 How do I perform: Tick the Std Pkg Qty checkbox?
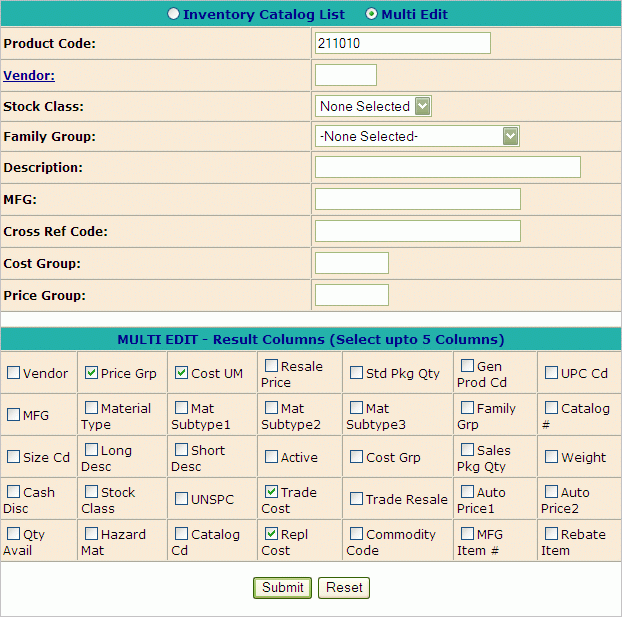click(x=356, y=373)
